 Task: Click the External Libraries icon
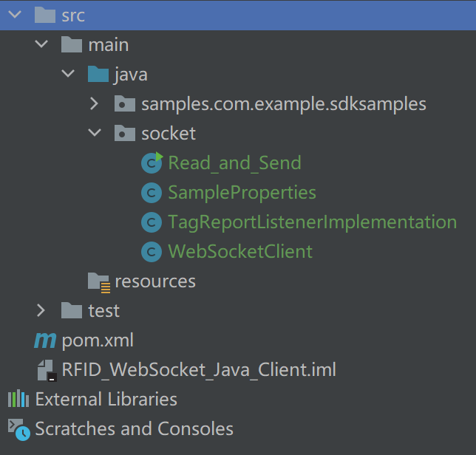pos(18,400)
